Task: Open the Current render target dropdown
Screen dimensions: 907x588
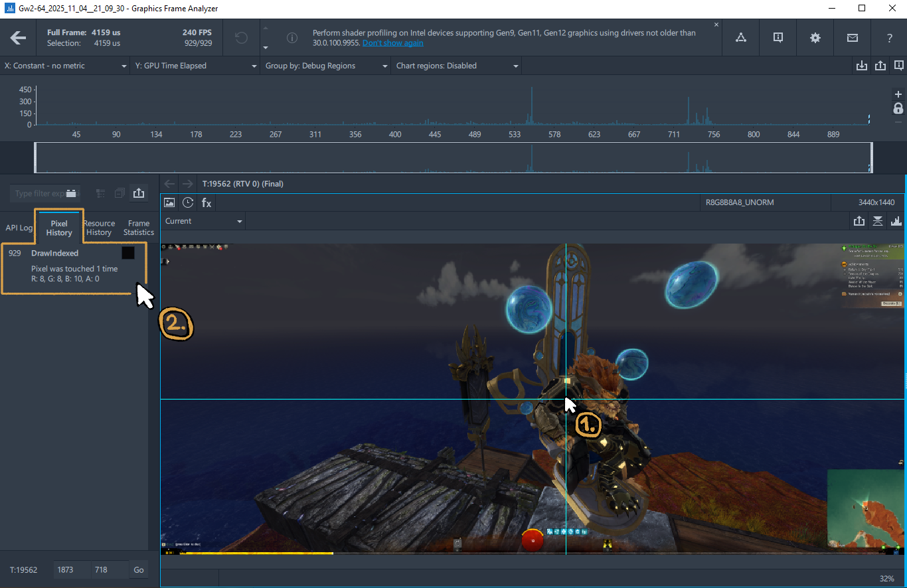Action: point(203,221)
